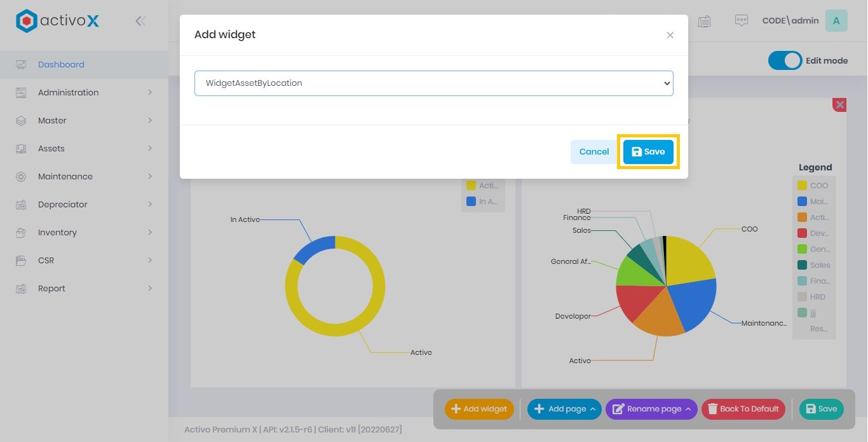This screenshot has height=442, width=868.
Task: Expand the Administration menu chevron
Action: (x=150, y=93)
